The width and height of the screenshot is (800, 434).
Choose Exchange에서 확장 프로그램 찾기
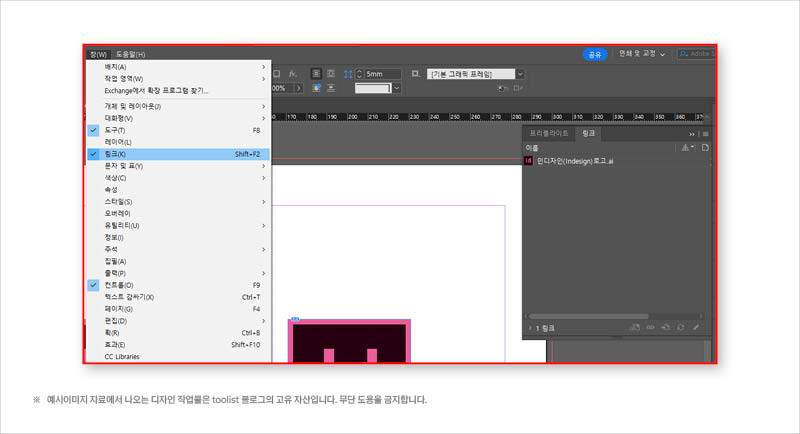tap(178, 91)
